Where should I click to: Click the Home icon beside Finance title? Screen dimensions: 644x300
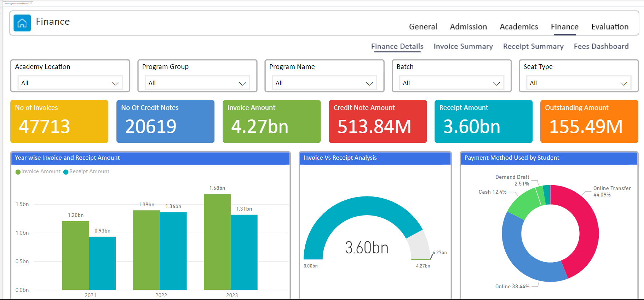point(22,23)
